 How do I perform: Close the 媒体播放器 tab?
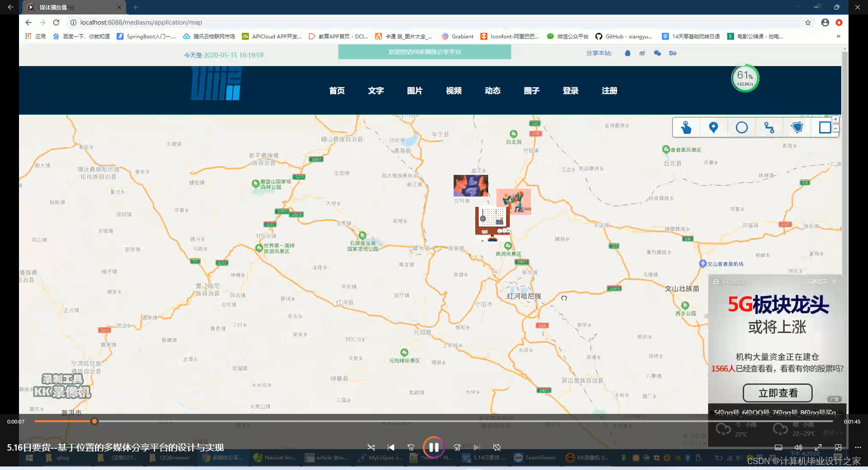[119, 7]
